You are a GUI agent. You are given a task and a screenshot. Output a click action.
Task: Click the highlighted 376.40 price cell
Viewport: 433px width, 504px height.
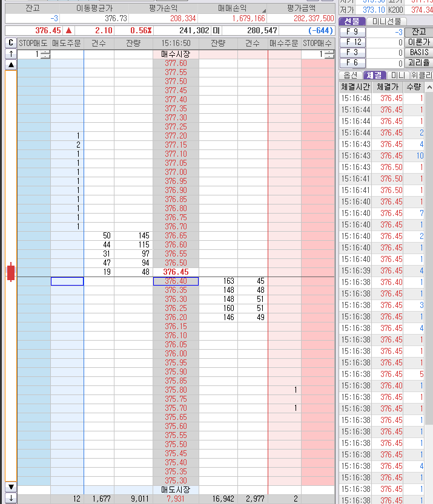(176, 281)
